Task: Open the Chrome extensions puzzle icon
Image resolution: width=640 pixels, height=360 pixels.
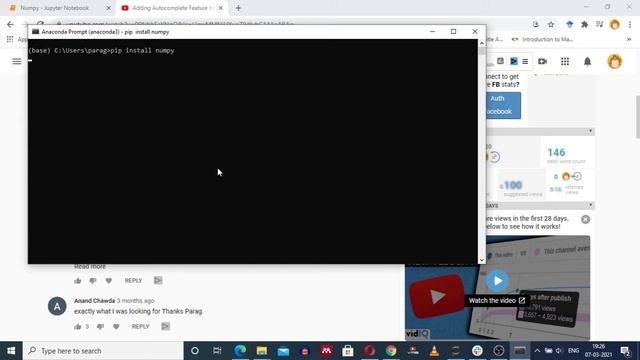Action: point(584,24)
